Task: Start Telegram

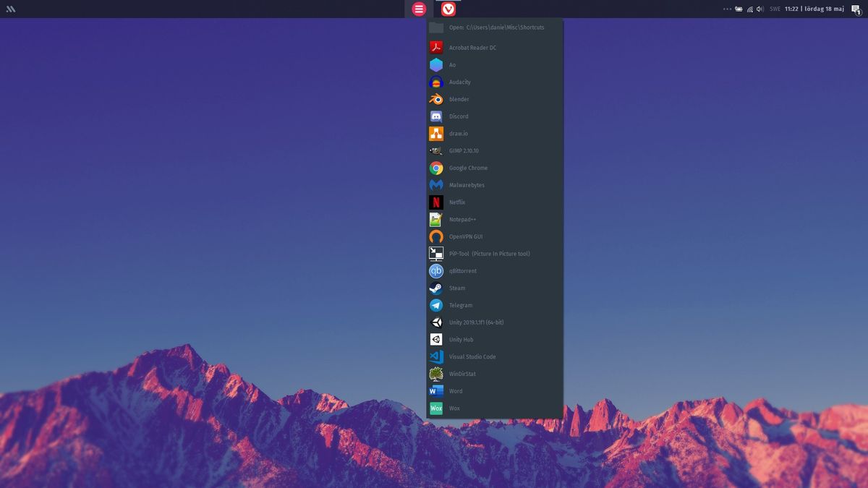Action: (x=459, y=305)
